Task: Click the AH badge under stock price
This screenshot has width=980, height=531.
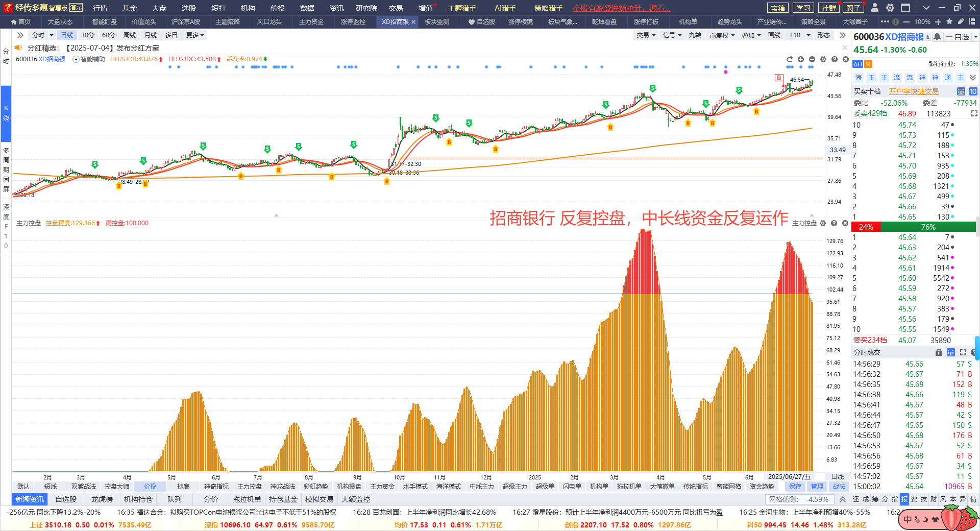Action: 857,64
